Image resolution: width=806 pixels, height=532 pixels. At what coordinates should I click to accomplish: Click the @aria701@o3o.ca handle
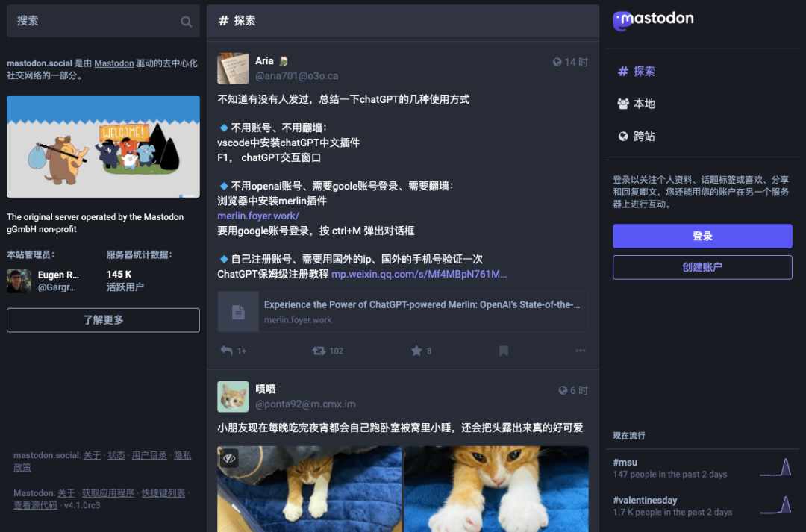(296, 76)
